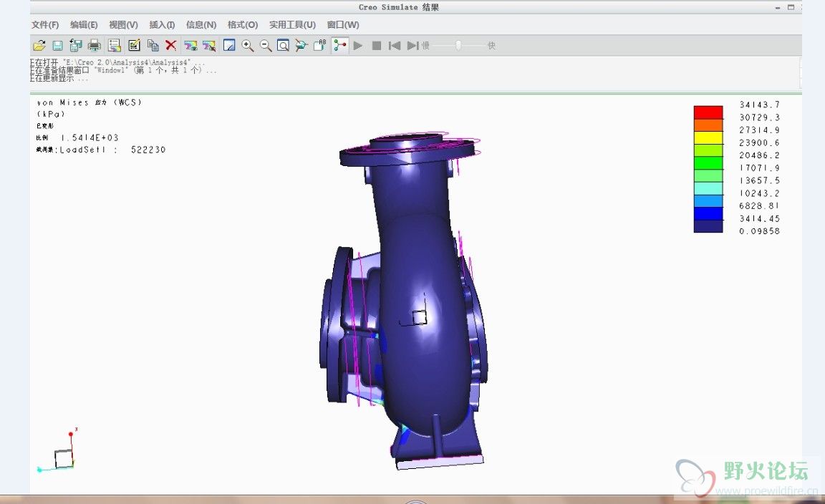This screenshot has width=825, height=504.
Task: Click the cyan legend color swatch
Action: coord(708,188)
